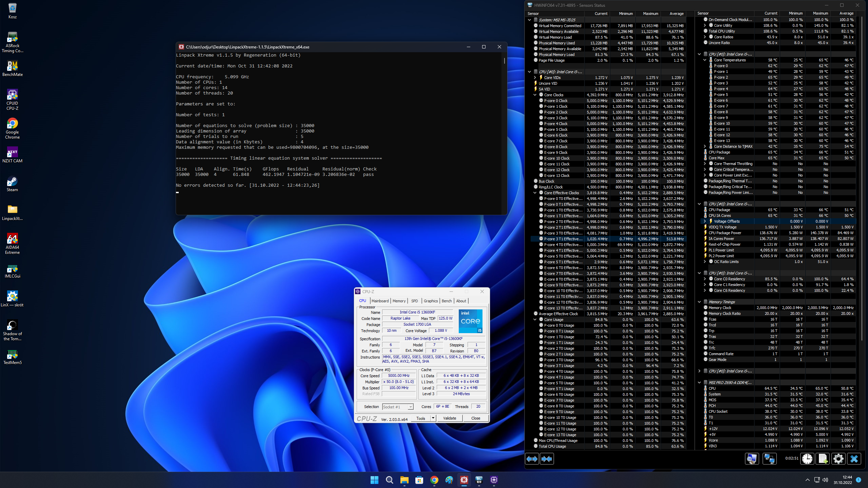
Task: Collapse Core Clocks tree in HWiNFO
Action: [x=535, y=95]
